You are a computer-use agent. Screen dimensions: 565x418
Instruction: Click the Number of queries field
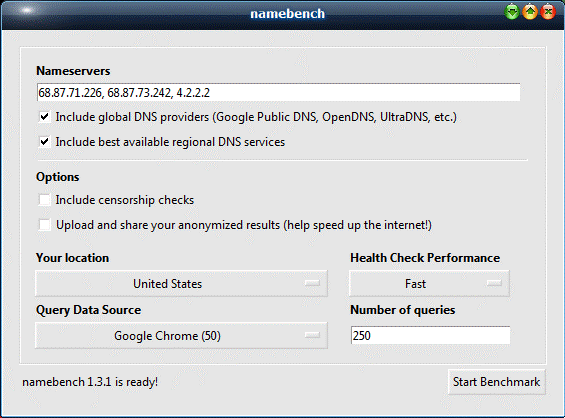(430, 335)
